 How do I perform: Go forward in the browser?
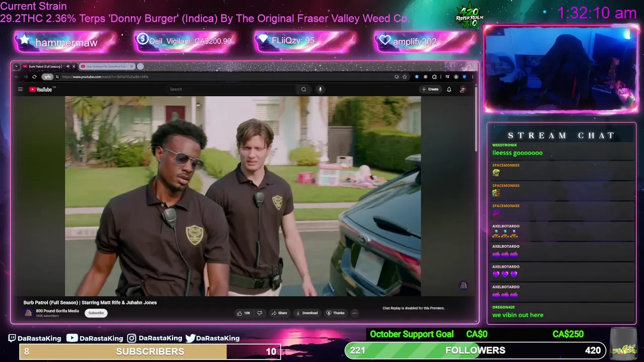(x=25, y=77)
